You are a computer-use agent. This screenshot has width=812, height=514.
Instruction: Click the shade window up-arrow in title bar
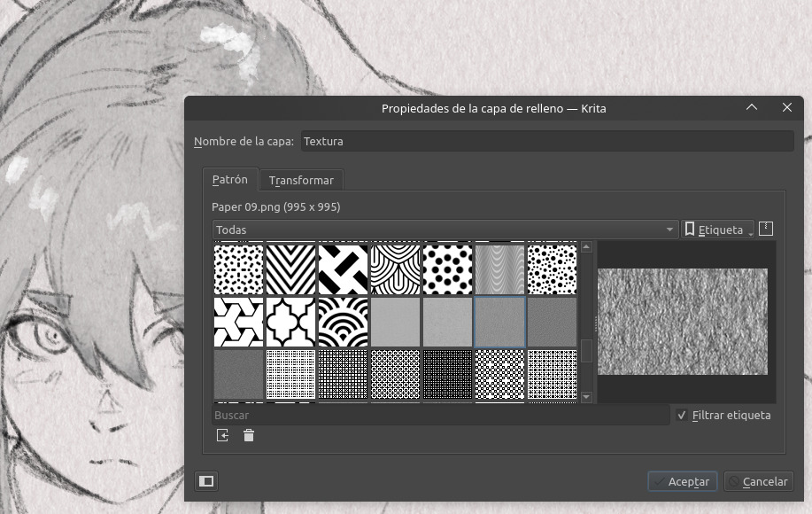tap(752, 108)
